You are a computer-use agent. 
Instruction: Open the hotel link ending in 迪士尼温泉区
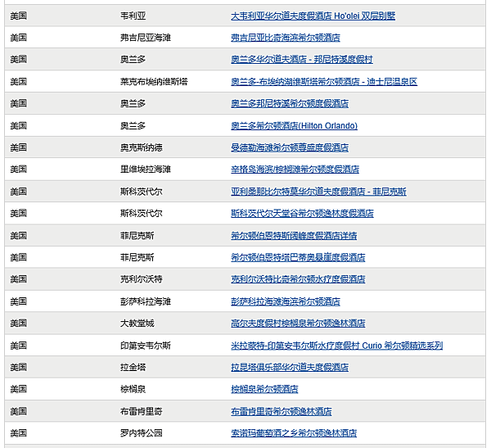pyautogui.click(x=324, y=82)
